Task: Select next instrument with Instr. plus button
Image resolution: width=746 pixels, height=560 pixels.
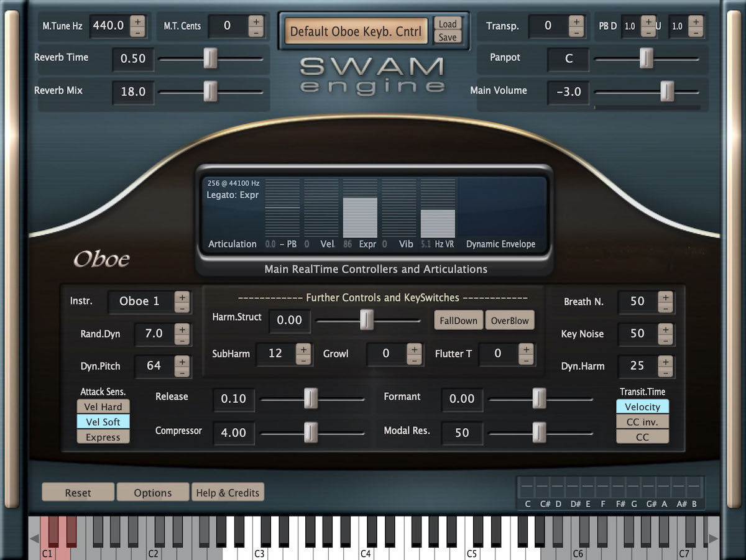Action: [182, 296]
